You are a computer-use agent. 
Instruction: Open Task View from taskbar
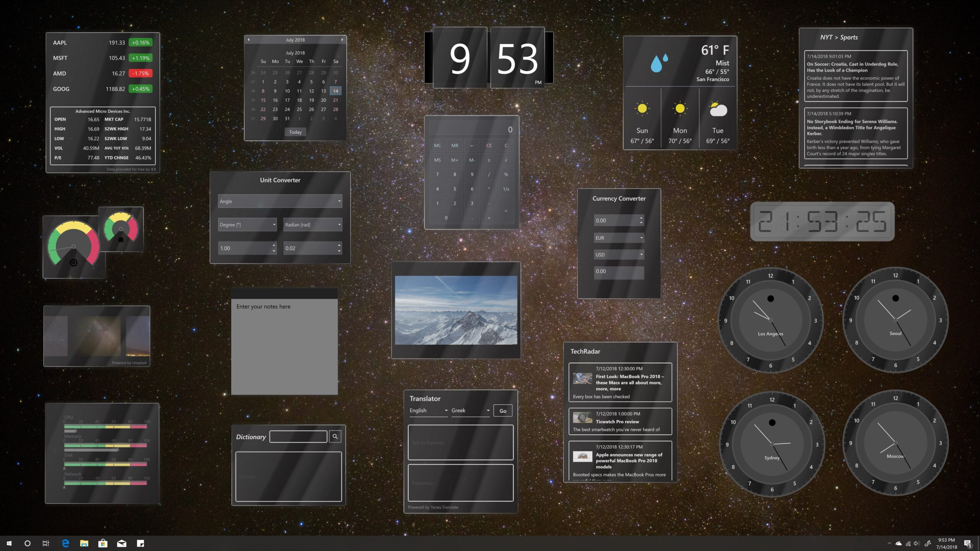coord(46,543)
